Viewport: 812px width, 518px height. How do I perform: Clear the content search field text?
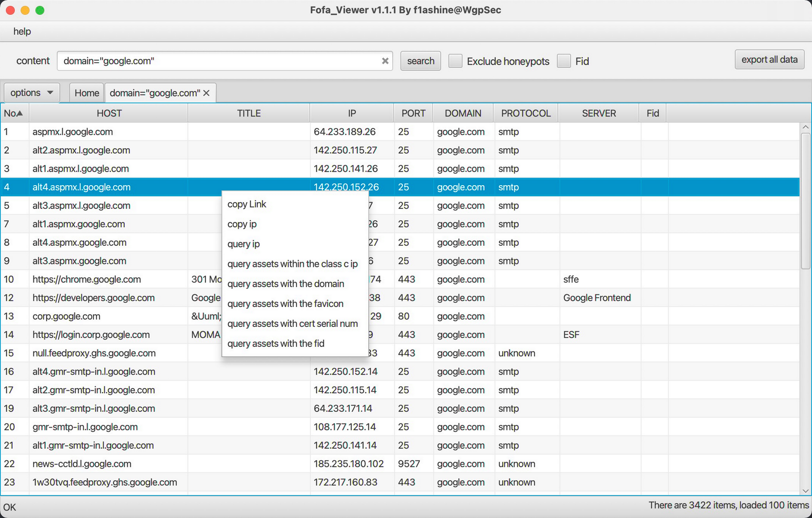point(385,61)
